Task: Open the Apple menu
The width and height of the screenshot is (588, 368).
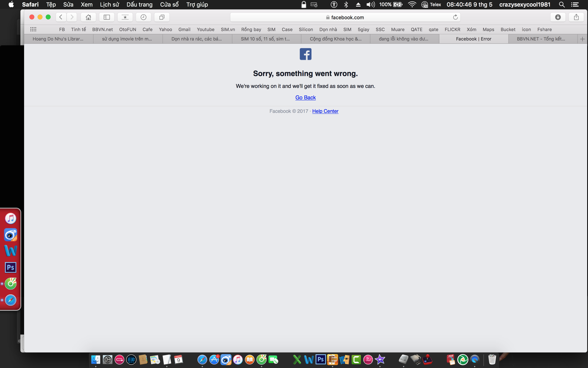Action: point(11,4)
